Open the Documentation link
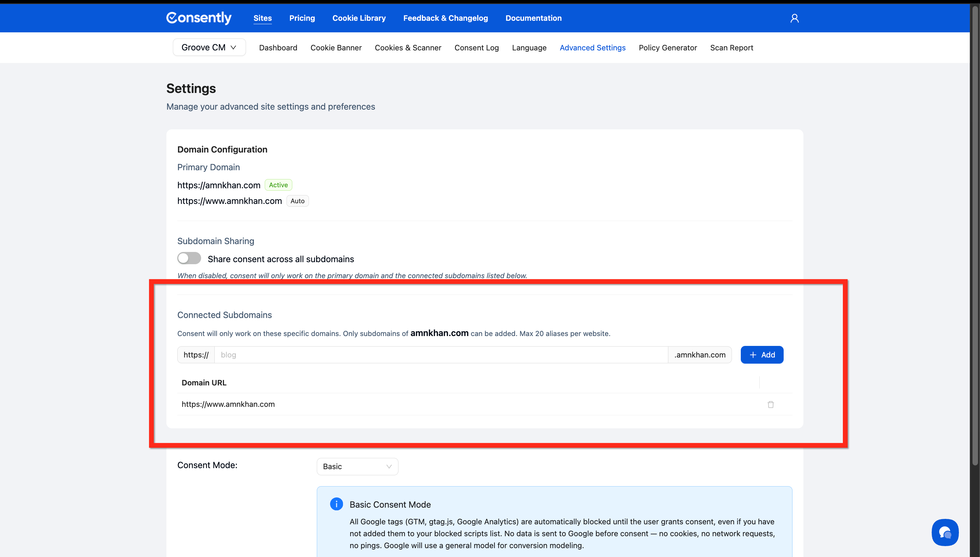This screenshot has height=557, width=980. [533, 18]
